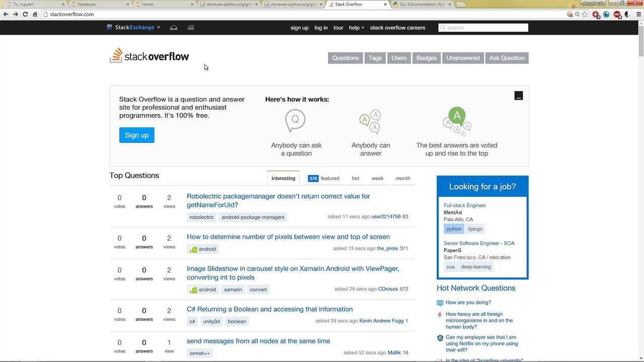Reload the page with the refresh icon

[25, 14]
